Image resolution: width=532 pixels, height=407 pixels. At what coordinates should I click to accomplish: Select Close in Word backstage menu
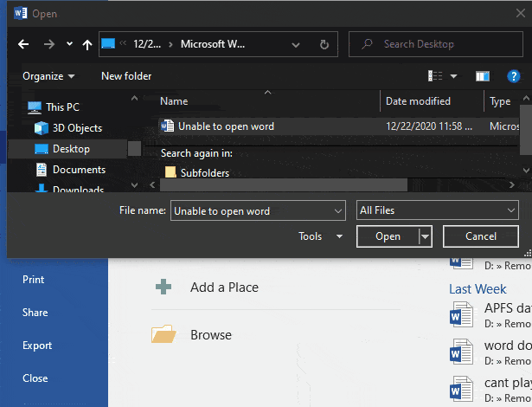coord(35,378)
